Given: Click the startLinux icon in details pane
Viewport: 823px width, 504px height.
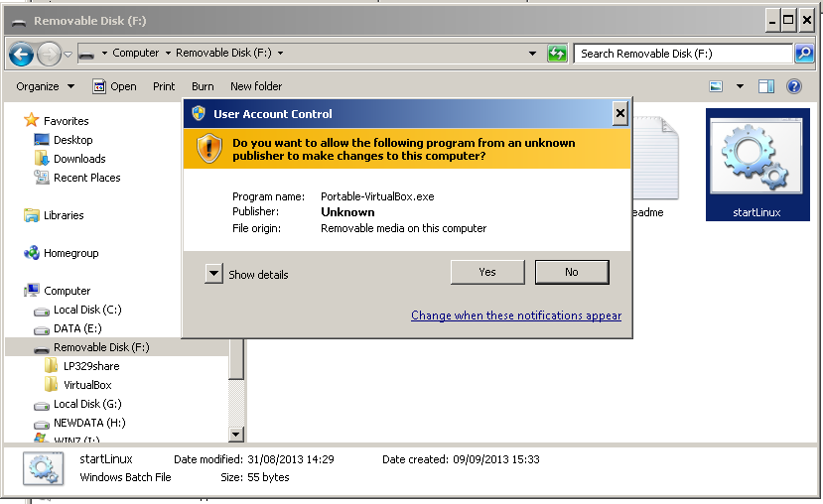Looking at the screenshot, I should pos(44,468).
